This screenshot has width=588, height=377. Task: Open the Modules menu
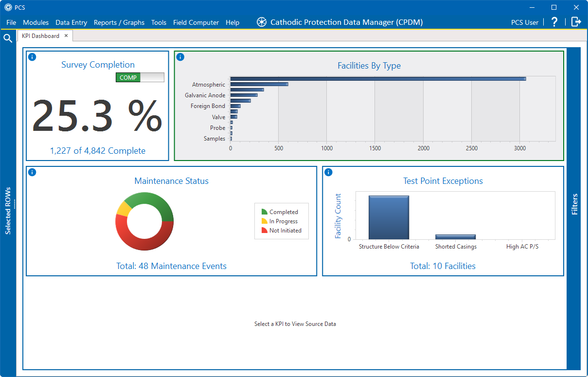[x=36, y=22]
